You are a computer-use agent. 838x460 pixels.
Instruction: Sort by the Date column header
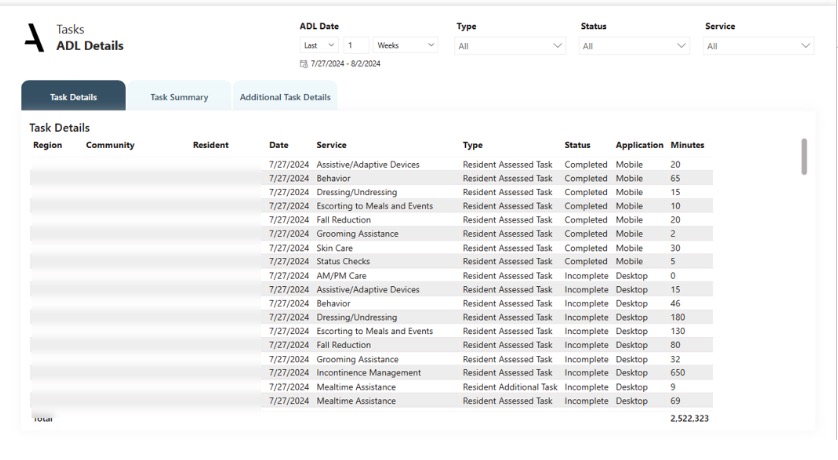(278, 145)
